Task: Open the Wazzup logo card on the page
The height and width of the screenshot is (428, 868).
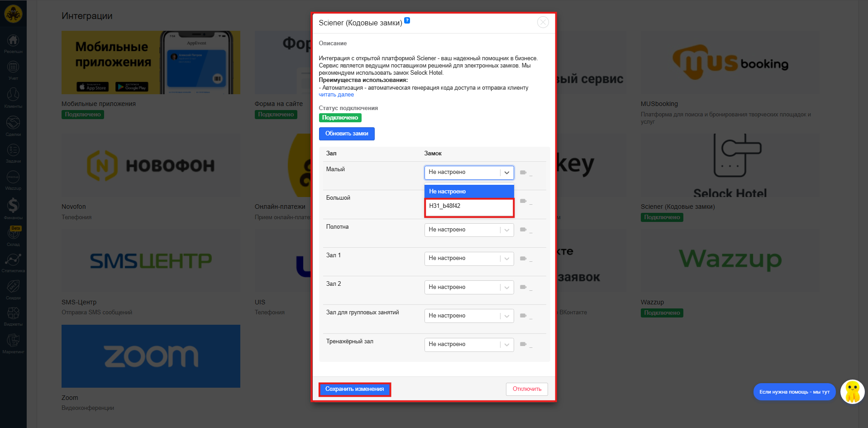Action: [x=730, y=260]
